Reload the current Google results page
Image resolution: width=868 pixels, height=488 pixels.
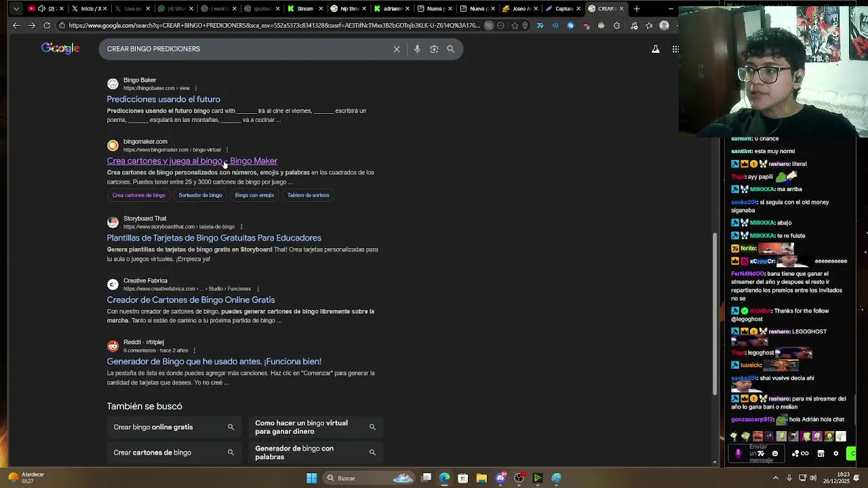(x=47, y=25)
